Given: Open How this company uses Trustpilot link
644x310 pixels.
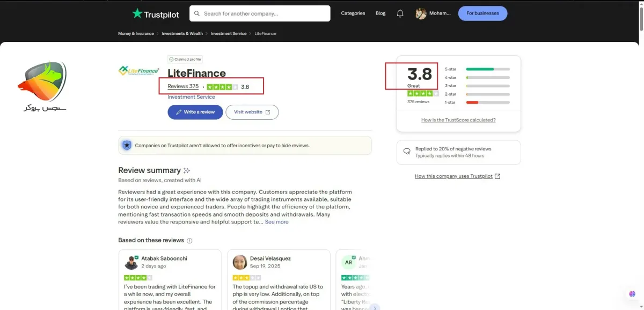Looking at the screenshot, I should coord(453,176).
